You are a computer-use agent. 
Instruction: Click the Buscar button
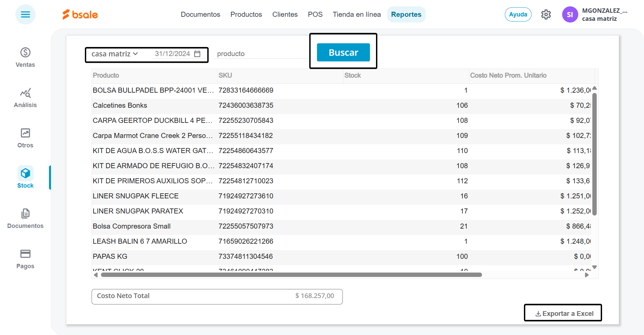(343, 52)
